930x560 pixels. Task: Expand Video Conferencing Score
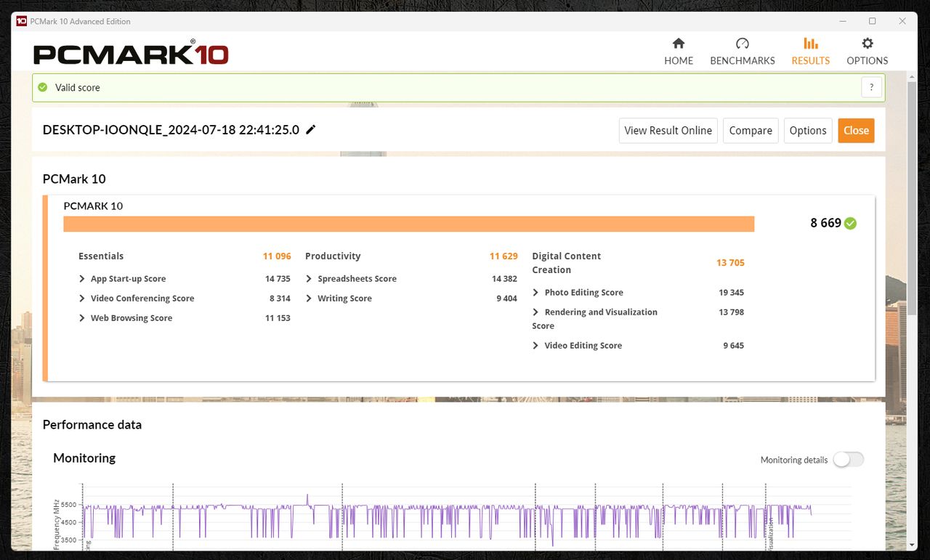coord(82,299)
